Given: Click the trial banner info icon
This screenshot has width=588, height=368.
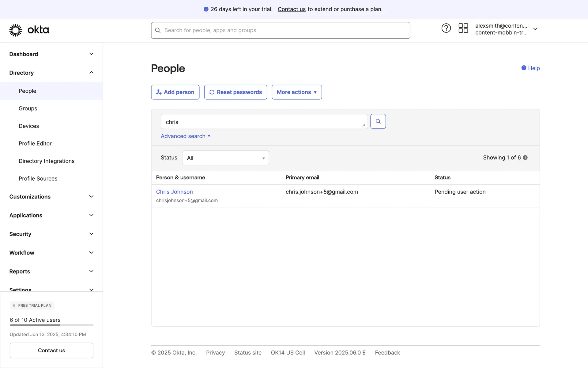Looking at the screenshot, I should (206, 9).
